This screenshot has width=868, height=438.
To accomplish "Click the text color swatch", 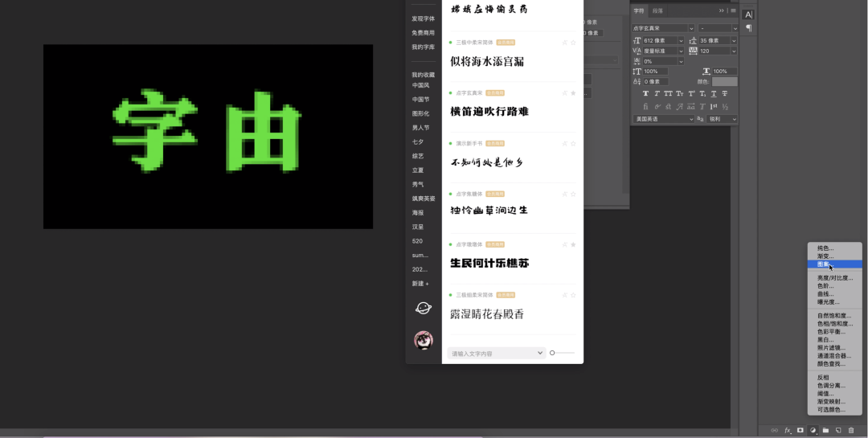I will coord(724,82).
